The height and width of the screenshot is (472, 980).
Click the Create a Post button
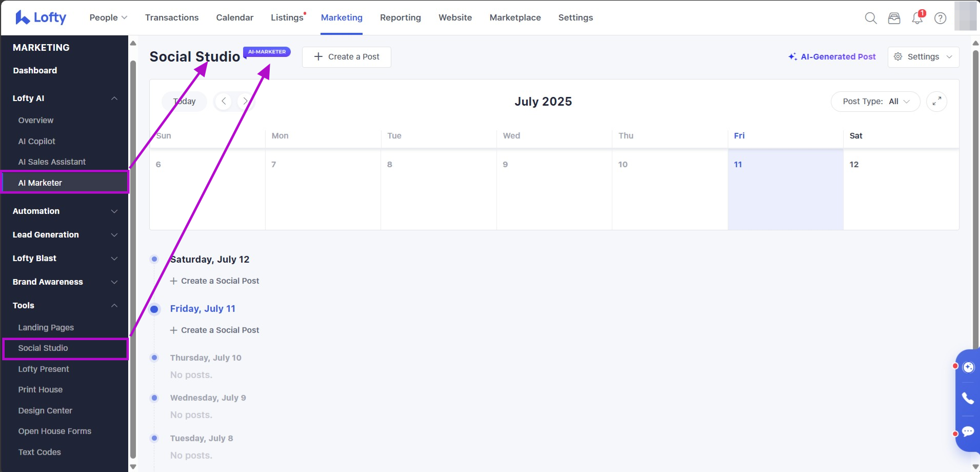[x=347, y=57]
